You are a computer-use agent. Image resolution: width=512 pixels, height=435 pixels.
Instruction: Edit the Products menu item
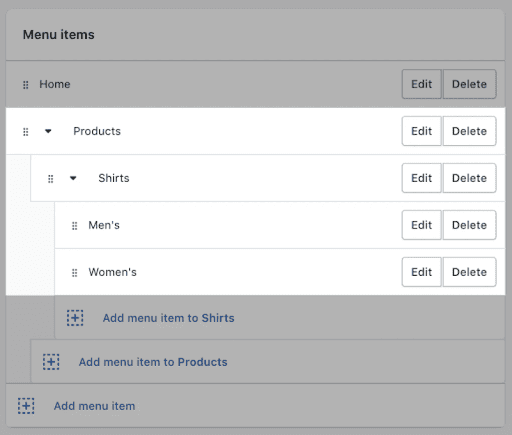pos(421,131)
